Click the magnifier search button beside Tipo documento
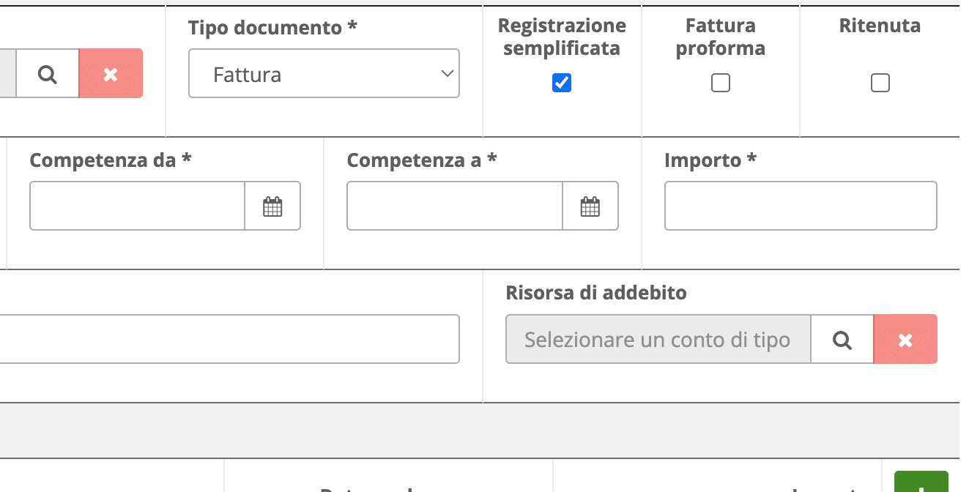The height and width of the screenshot is (492, 980). coord(48,73)
